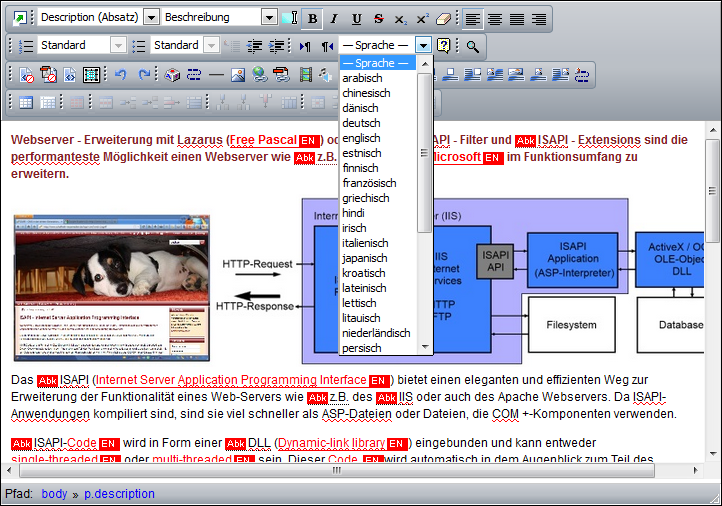Click 'p.description' in the Pfad bar
This screenshot has height=506, width=722.
(x=119, y=494)
